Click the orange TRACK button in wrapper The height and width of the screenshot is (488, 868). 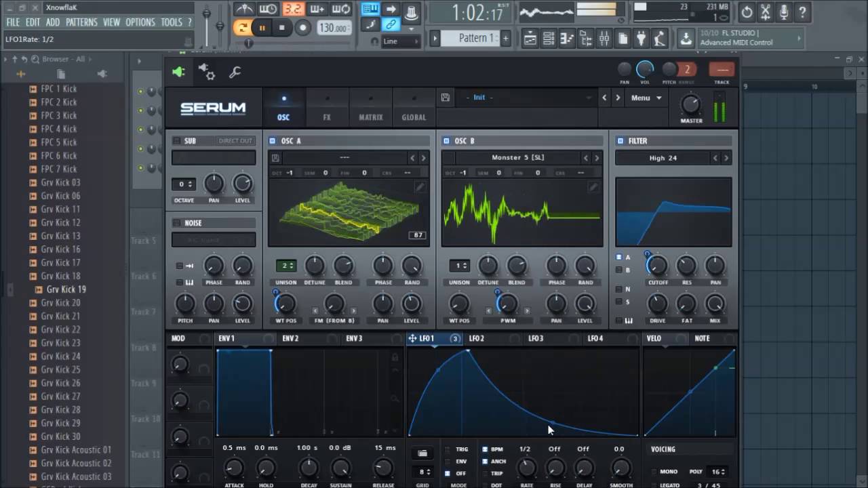click(x=722, y=69)
